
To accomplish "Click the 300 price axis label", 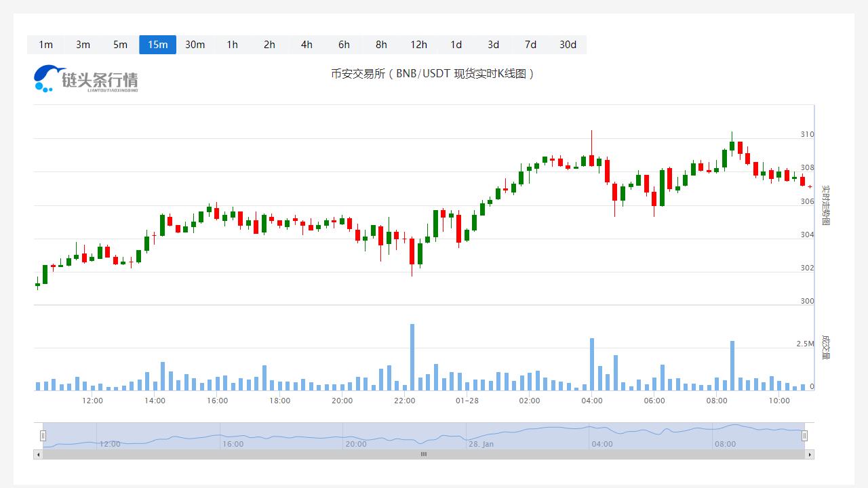I will pos(807,301).
